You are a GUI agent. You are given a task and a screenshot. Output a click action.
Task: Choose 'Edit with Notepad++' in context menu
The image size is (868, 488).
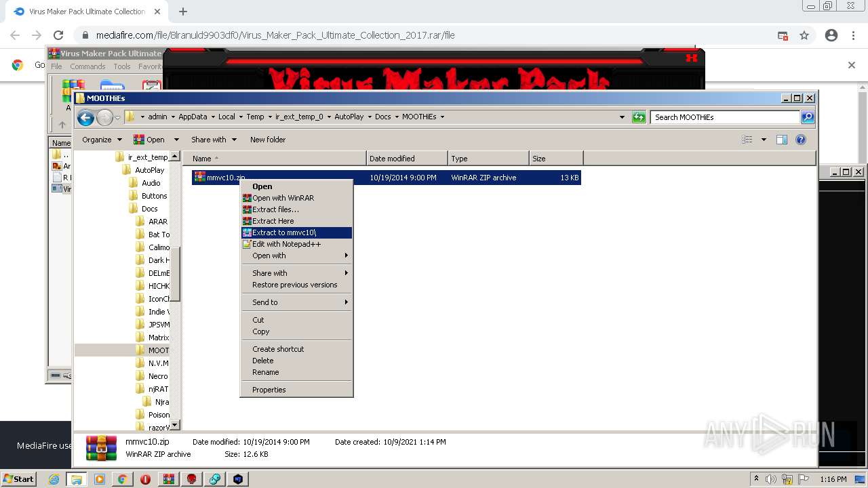[x=297, y=244]
